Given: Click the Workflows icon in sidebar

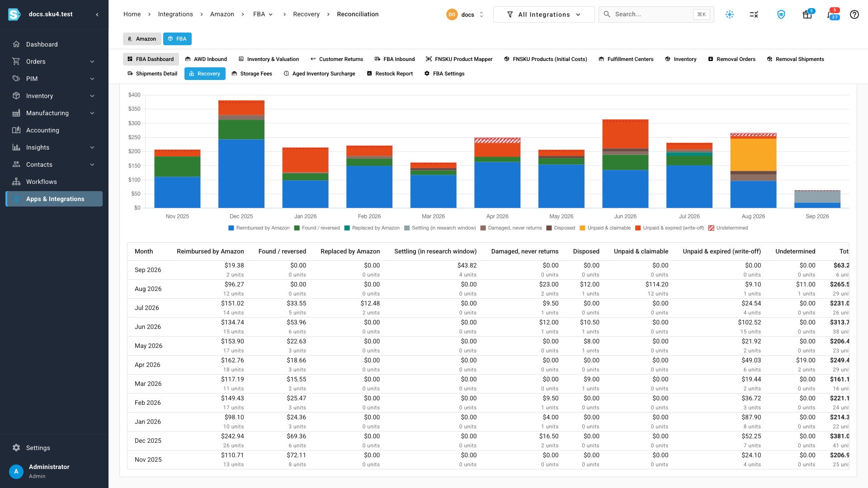Looking at the screenshot, I should coord(16,182).
